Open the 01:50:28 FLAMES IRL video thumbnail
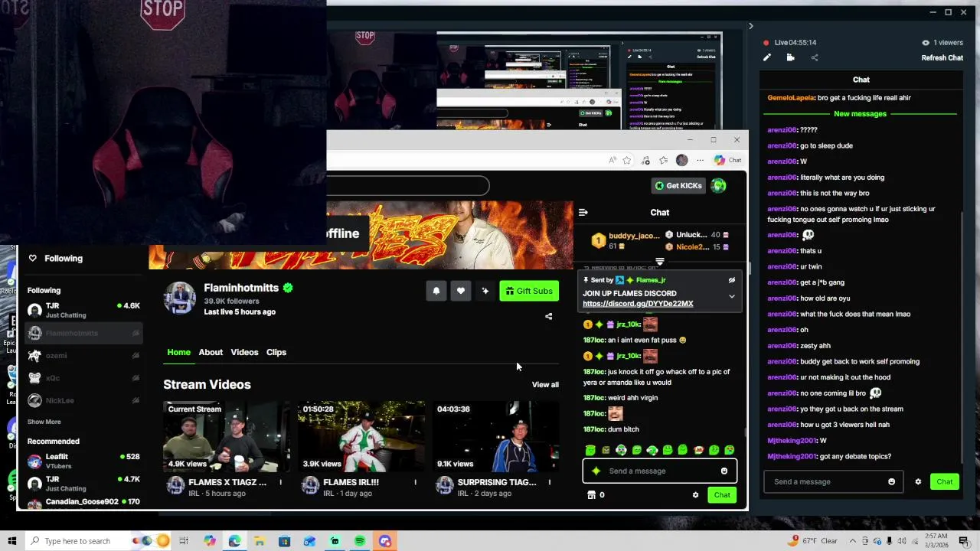This screenshot has width=980, height=551. (361, 436)
